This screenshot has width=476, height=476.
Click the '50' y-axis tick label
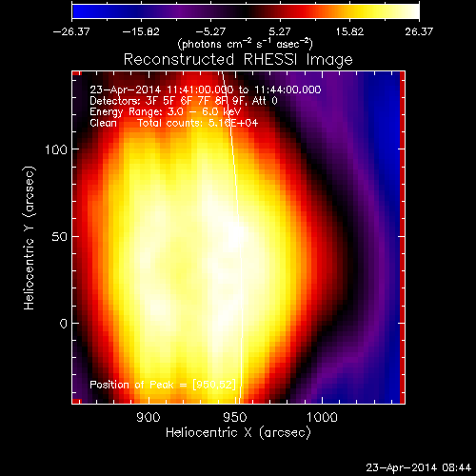click(60, 237)
